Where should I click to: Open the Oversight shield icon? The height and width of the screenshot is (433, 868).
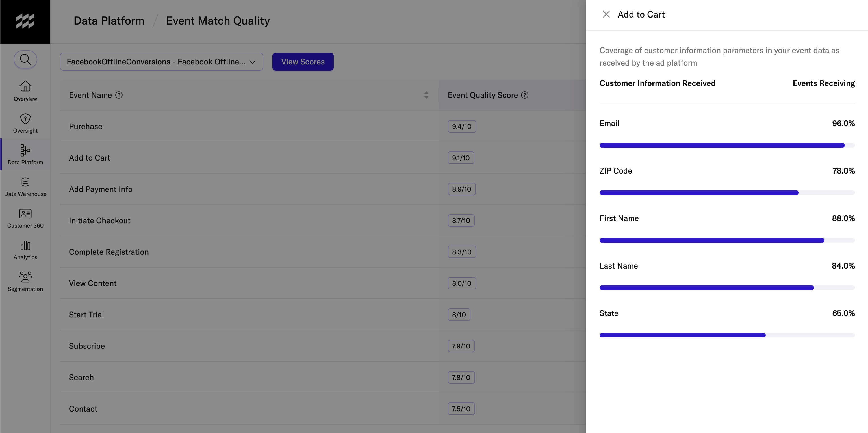point(25,119)
